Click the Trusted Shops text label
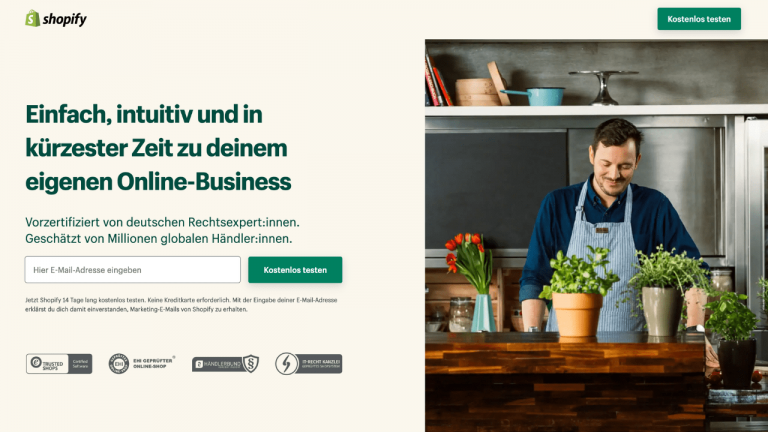 click(53, 365)
